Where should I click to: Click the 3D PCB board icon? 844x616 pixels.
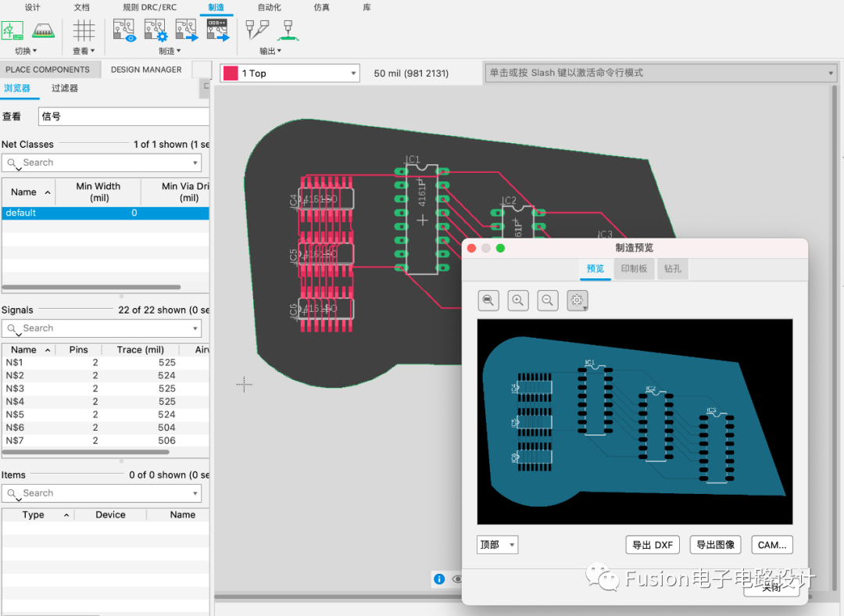tap(43, 30)
